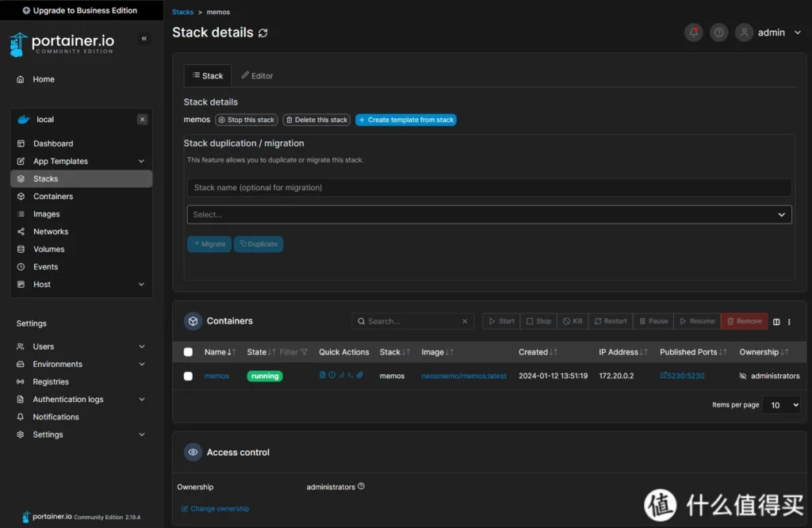
Task: Open the Items per page dropdown
Action: tap(780, 405)
